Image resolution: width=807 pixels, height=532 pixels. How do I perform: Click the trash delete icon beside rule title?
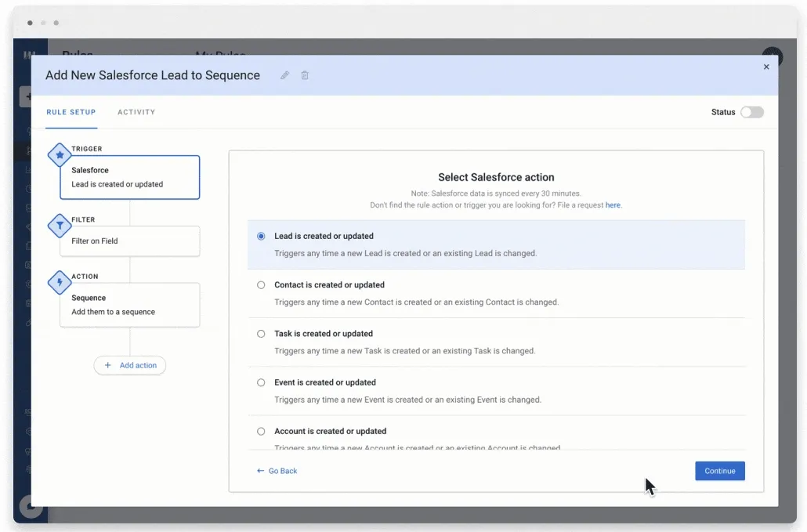coord(305,76)
